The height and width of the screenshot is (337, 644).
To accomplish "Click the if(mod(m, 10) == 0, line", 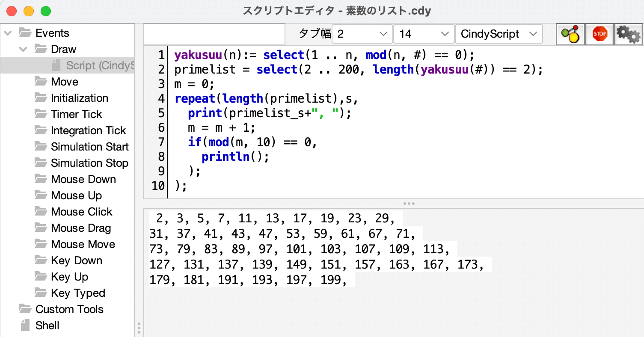I will coord(252,142).
